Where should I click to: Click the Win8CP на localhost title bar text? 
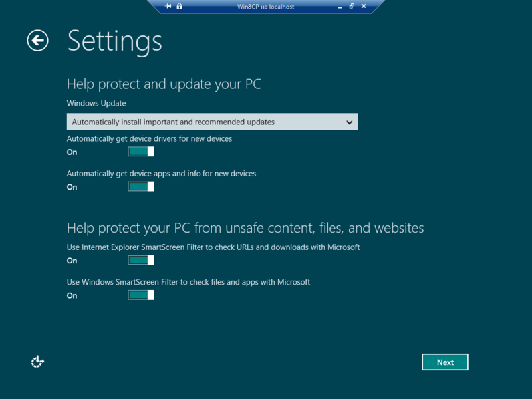coord(266,6)
